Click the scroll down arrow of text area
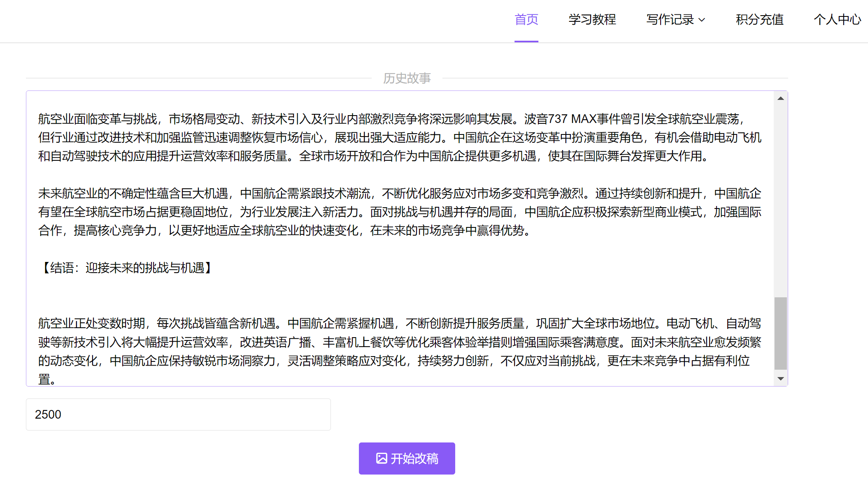This screenshot has height=484, width=868. [x=780, y=379]
